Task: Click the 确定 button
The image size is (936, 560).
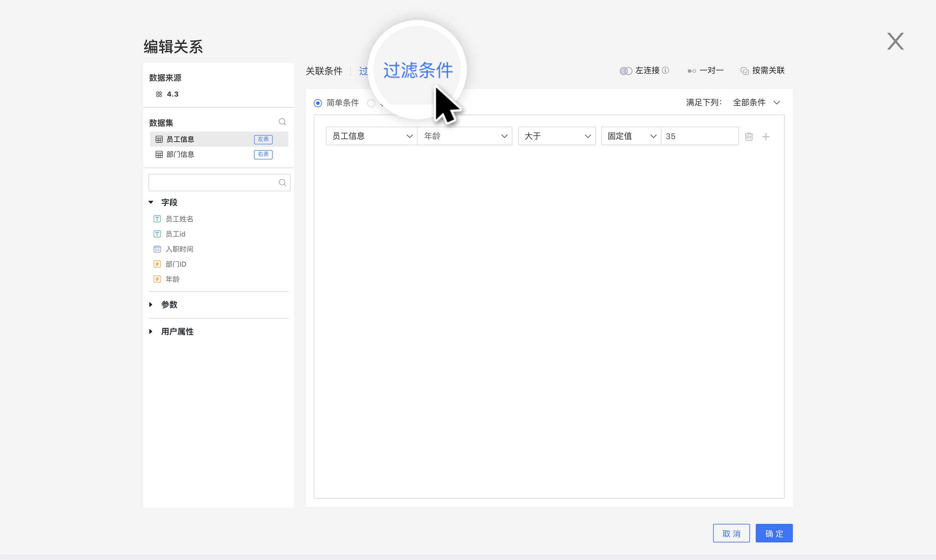Action: click(774, 533)
